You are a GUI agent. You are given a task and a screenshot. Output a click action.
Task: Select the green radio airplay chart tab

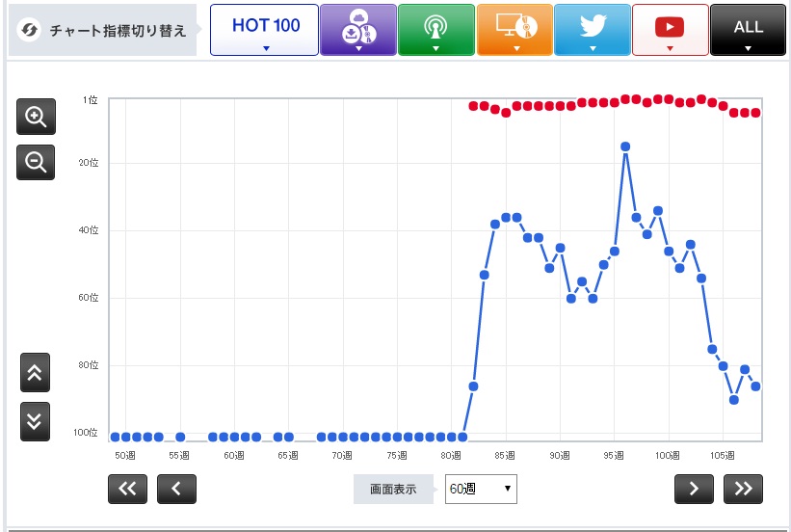[x=435, y=30]
